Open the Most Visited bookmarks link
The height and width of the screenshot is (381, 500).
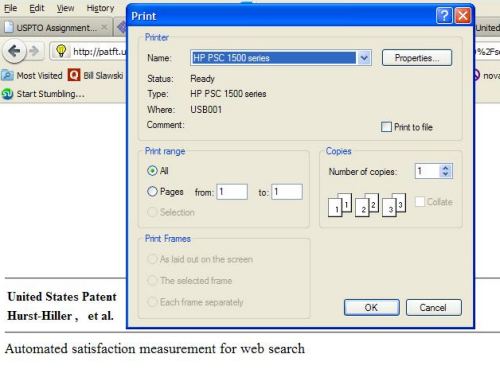point(40,76)
